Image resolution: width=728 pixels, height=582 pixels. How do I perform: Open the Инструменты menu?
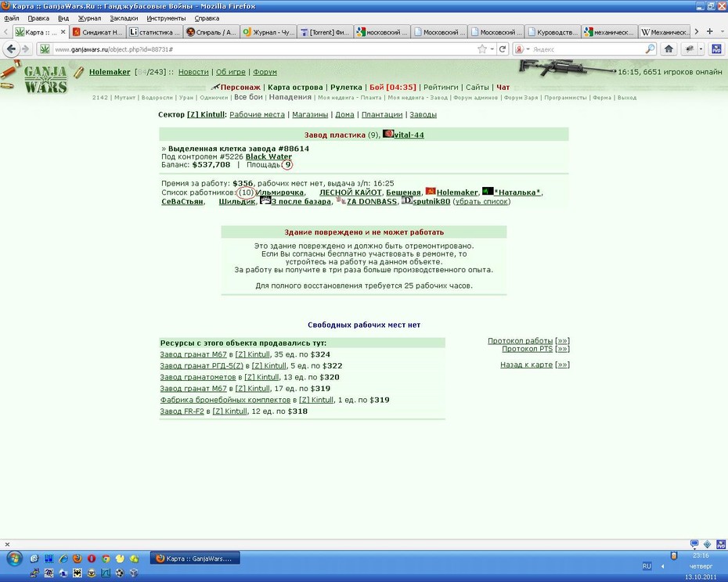coord(166,19)
